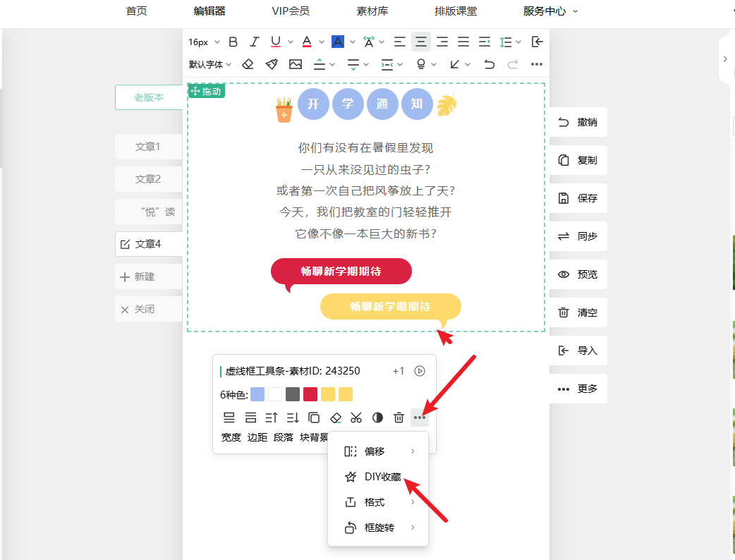Pick the red color swatch
Viewport: 735px width, 560px height.
tap(310, 394)
